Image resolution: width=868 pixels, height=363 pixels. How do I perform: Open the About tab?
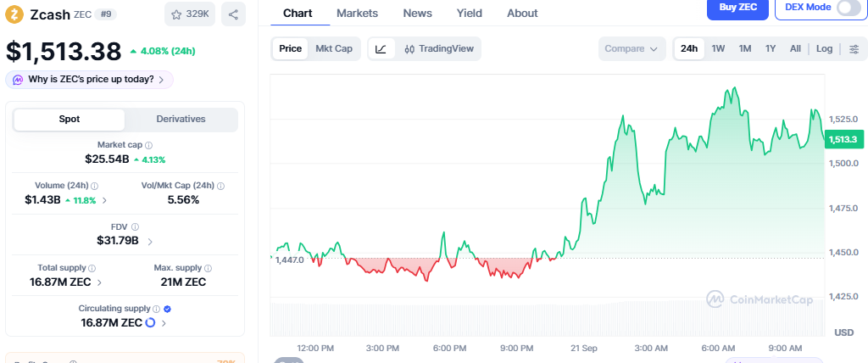click(x=522, y=14)
